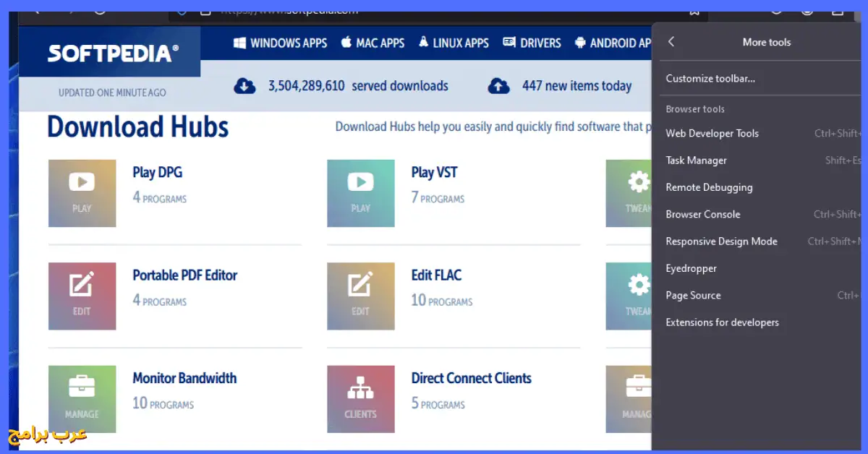Click 5 programs under Direct Connect Clients

(438, 403)
